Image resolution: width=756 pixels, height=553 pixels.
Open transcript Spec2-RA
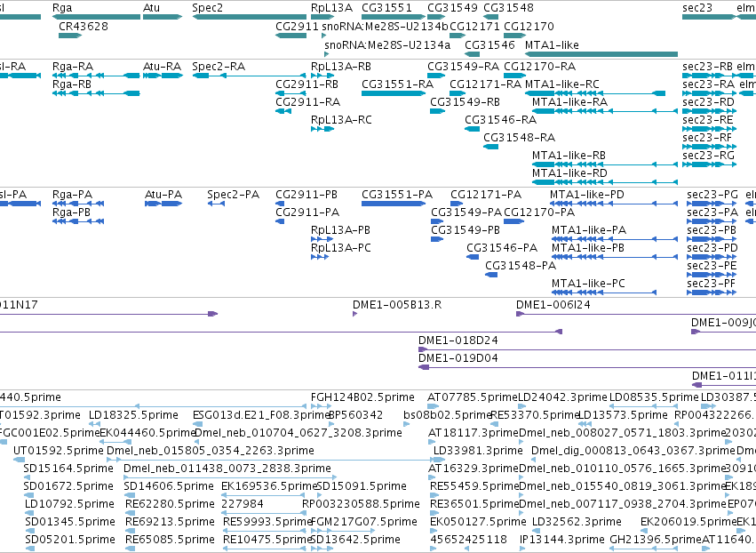click(x=250, y=76)
